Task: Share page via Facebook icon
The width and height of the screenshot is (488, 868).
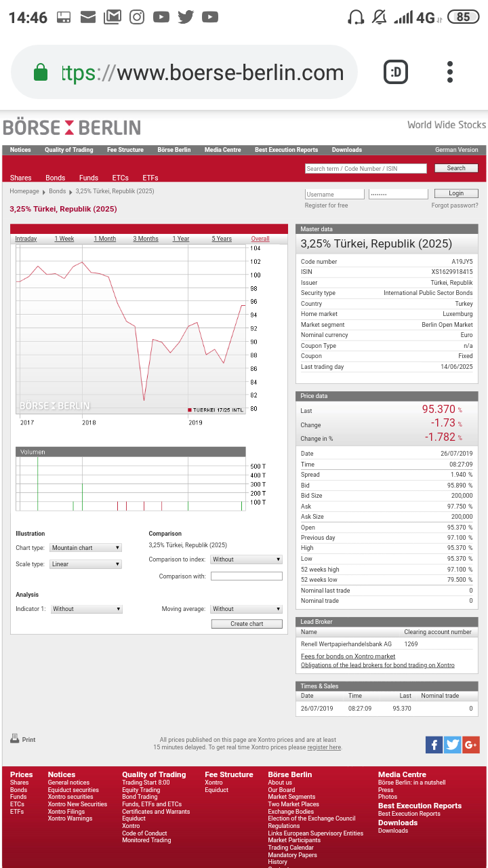Action: pos(434,745)
